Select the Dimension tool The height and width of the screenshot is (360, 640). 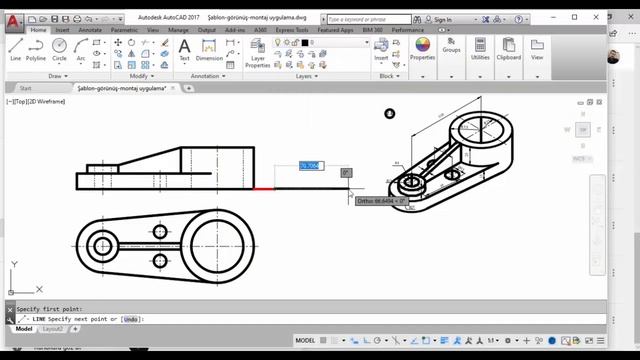tap(209, 49)
